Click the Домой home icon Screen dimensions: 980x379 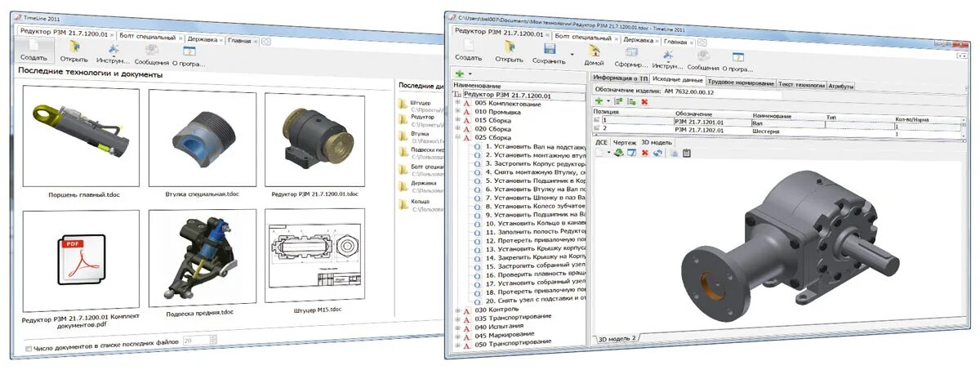[595, 51]
